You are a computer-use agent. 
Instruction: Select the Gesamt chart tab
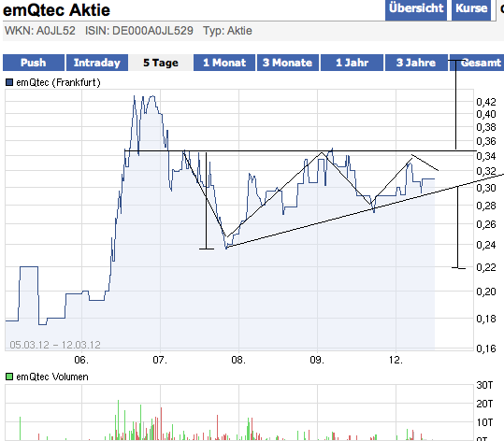click(477, 63)
